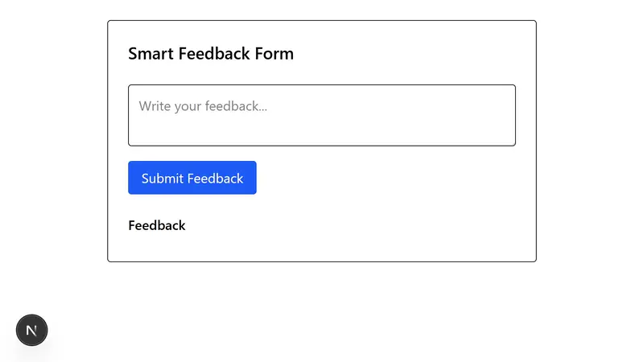This screenshot has height=362, width=644.
Task: Click the 'Write your feedback...' placeholder text
Action: (x=203, y=105)
